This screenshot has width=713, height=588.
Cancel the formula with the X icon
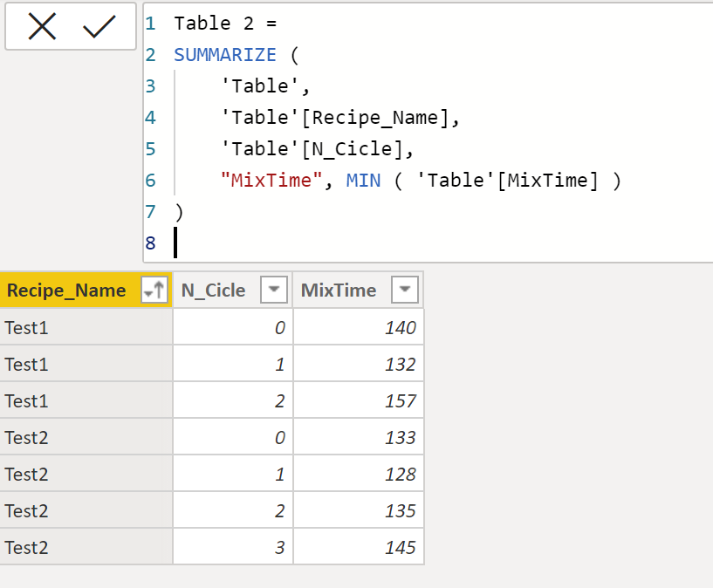(42, 26)
